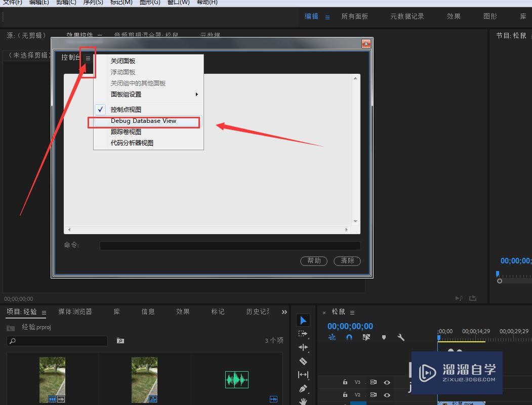Click the audio badge on waveform item

[273, 399]
